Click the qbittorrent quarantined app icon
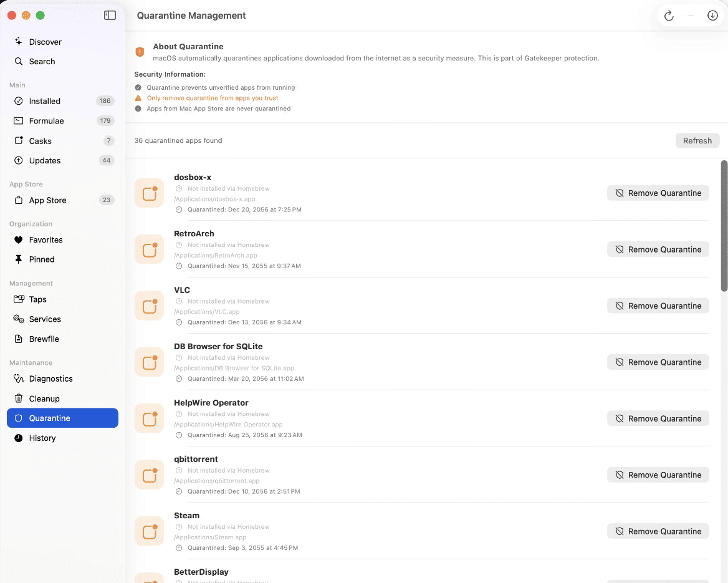 click(x=149, y=475)
